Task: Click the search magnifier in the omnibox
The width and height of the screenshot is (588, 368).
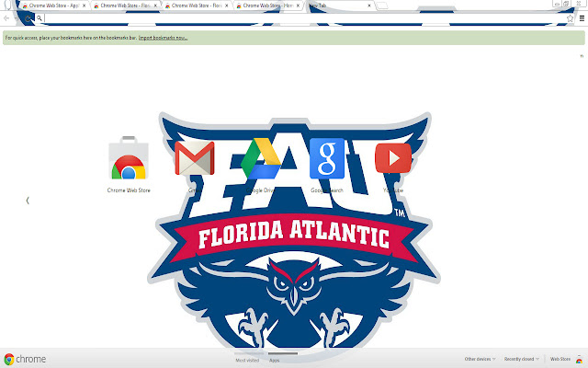Action: pos(40,18)
